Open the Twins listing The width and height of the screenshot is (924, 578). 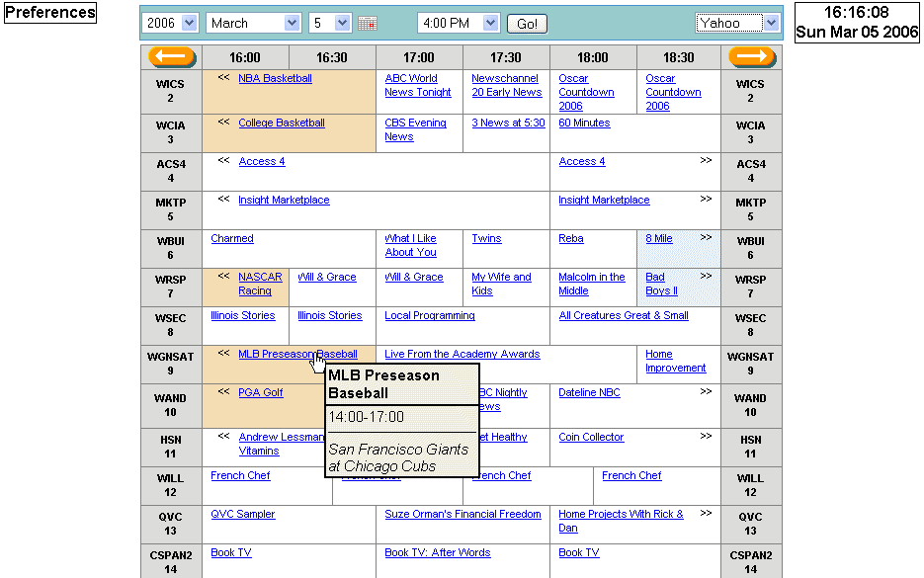[486, 239]
